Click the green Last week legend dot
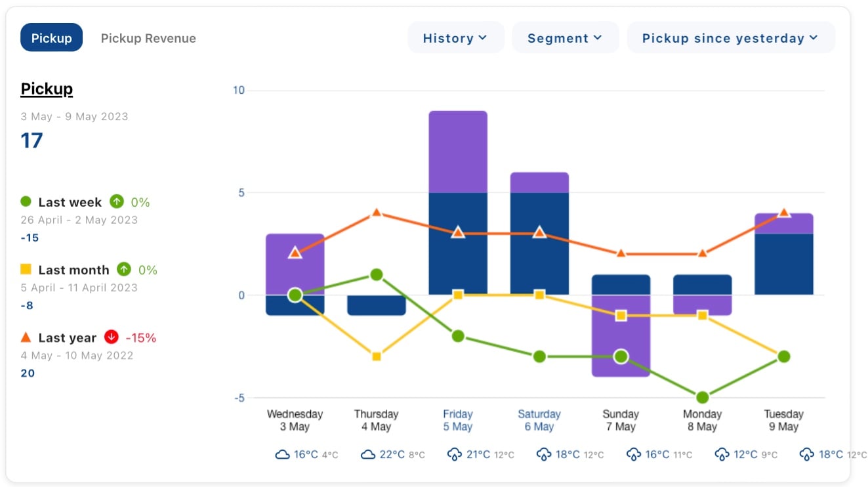Image resolution: width=868 pixels, height=487 pixels. 26,201
